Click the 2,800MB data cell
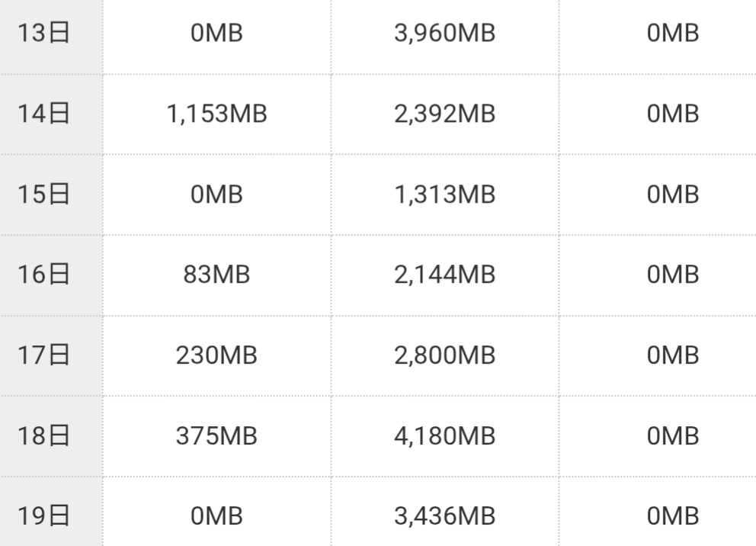The height and width of the screenshot is (546, 756). point(444,355)
